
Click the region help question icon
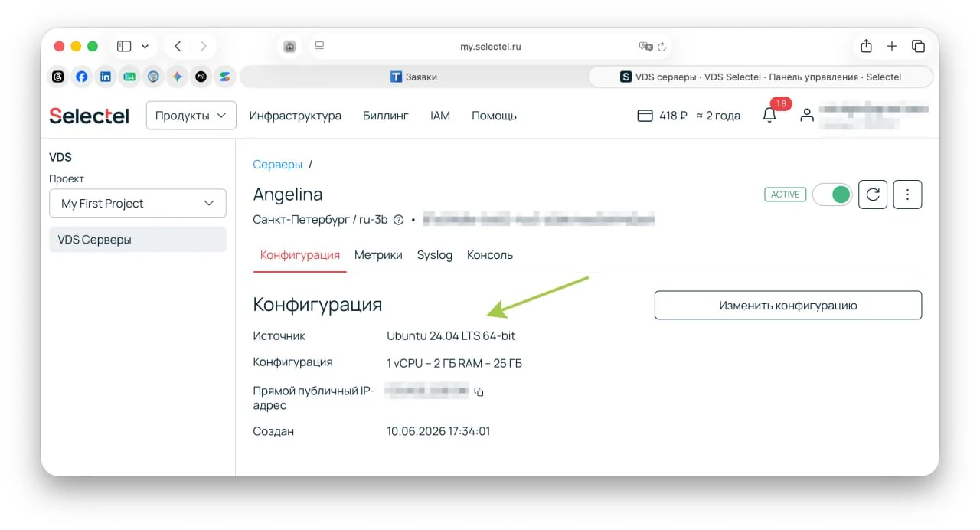398,220
